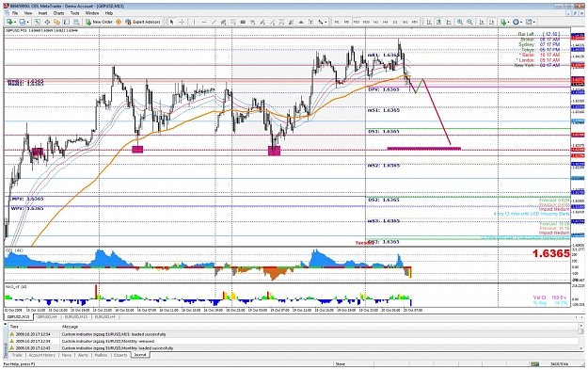The height and width of the screenshot is (370, 588).
Task: Toggle Chart Shift icon
Action: tap(492, 22)
